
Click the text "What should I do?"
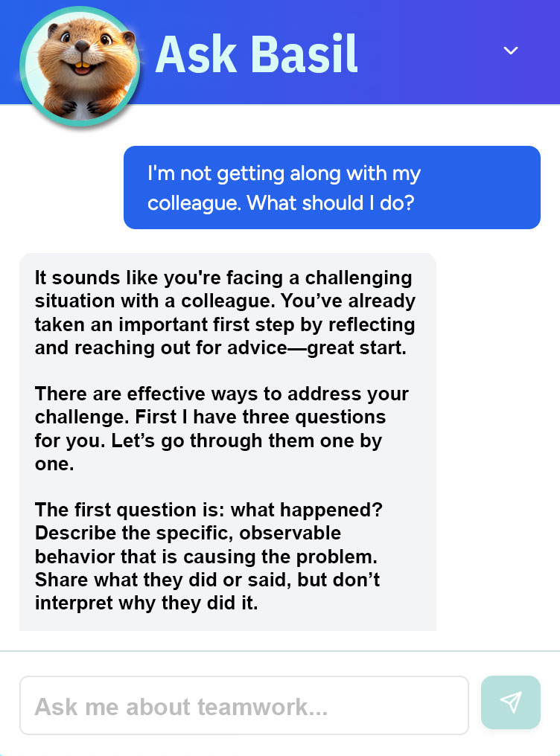pos(330,202)
